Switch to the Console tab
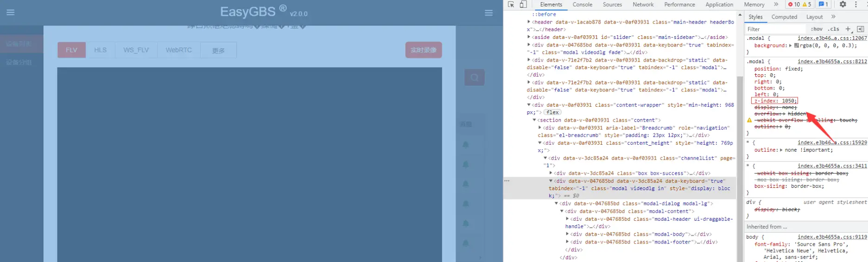 click(x=582, y=5)
